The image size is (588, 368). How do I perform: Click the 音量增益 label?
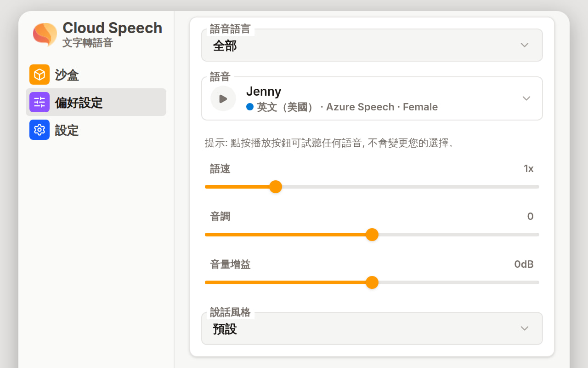[x=231, y=264]
